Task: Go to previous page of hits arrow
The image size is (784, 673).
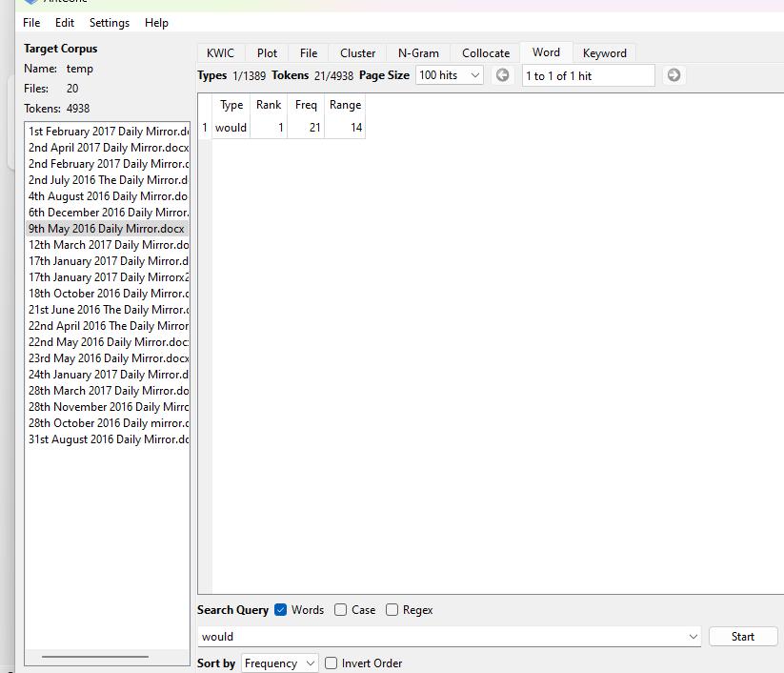Action: 502,75
